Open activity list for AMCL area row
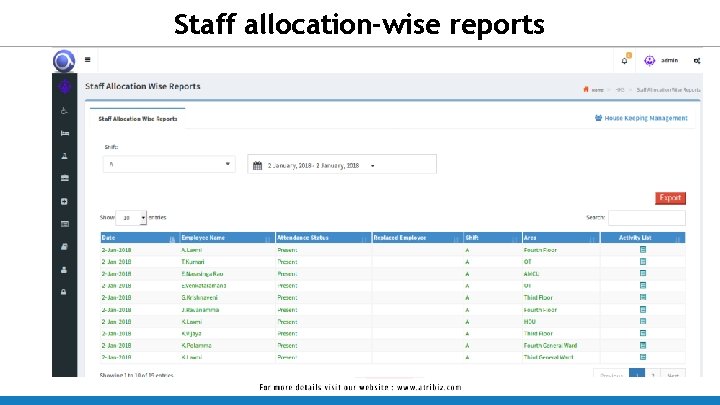This screenshot has height=405, width=720. coord(643,273)
